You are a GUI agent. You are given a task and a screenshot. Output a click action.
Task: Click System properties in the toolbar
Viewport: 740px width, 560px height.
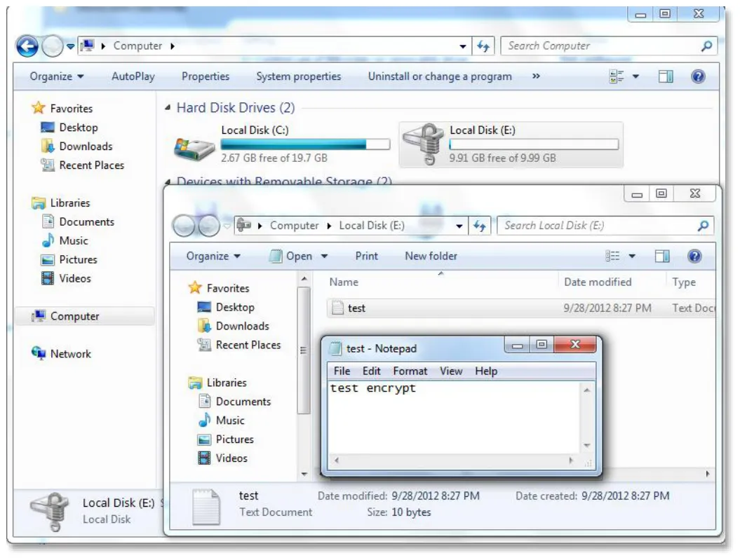[298, 76]
